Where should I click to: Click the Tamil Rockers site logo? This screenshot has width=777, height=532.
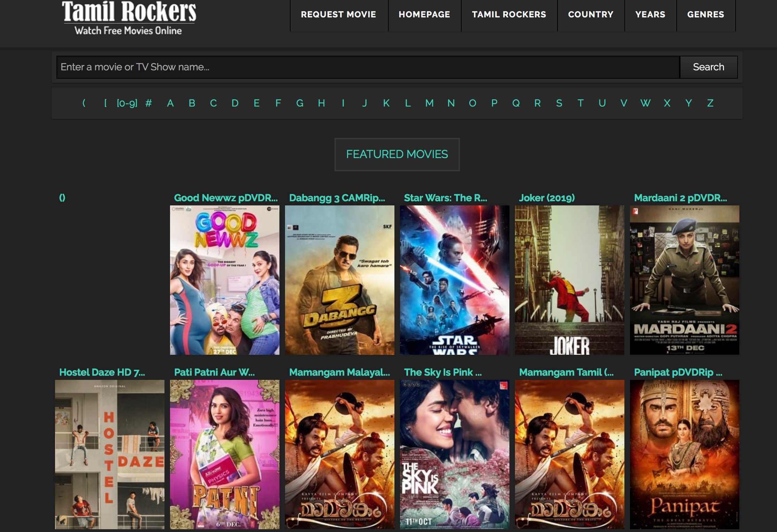click(129, 18)
